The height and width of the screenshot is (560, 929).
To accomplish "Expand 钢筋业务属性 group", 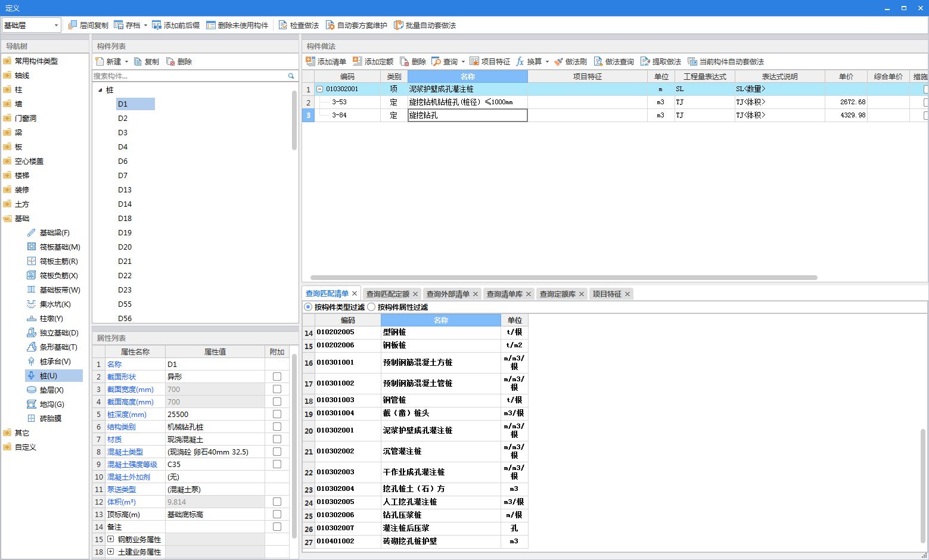I will coord(110,539).
